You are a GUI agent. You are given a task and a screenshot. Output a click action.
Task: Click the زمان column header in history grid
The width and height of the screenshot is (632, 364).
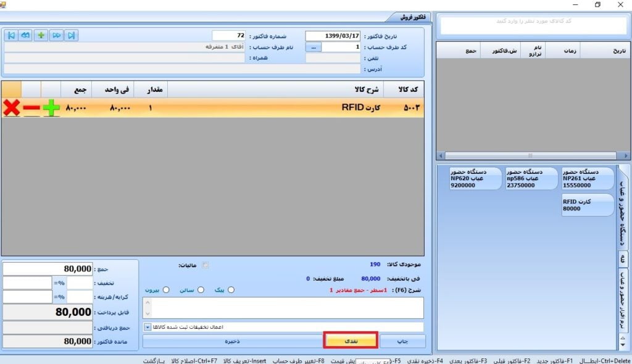[x=563, y=51]
